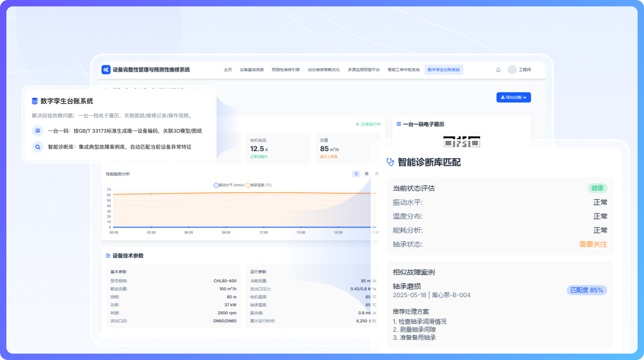Click the 12:00 marker on chart axis
The width and height of the screenshot is (644, 360).
pyautogui.click(x=264, y=232)
